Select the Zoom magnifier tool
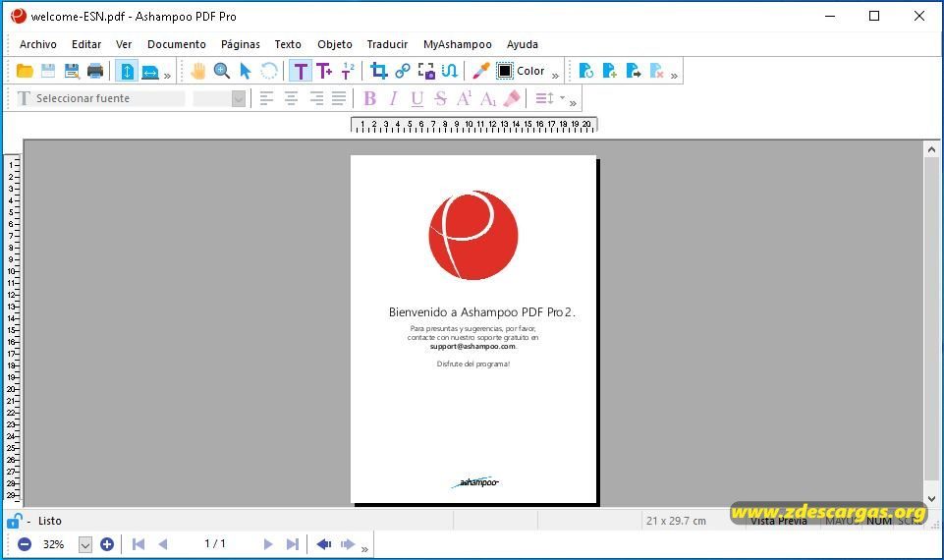This screenshot has height=560, width=944. pyautogui.click(x=222, y=71)
